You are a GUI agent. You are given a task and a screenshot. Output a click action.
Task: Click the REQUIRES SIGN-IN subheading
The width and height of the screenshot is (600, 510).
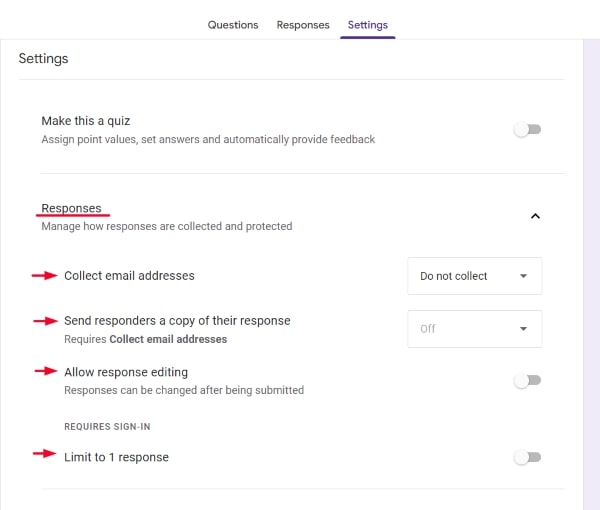tap(106, 426)
